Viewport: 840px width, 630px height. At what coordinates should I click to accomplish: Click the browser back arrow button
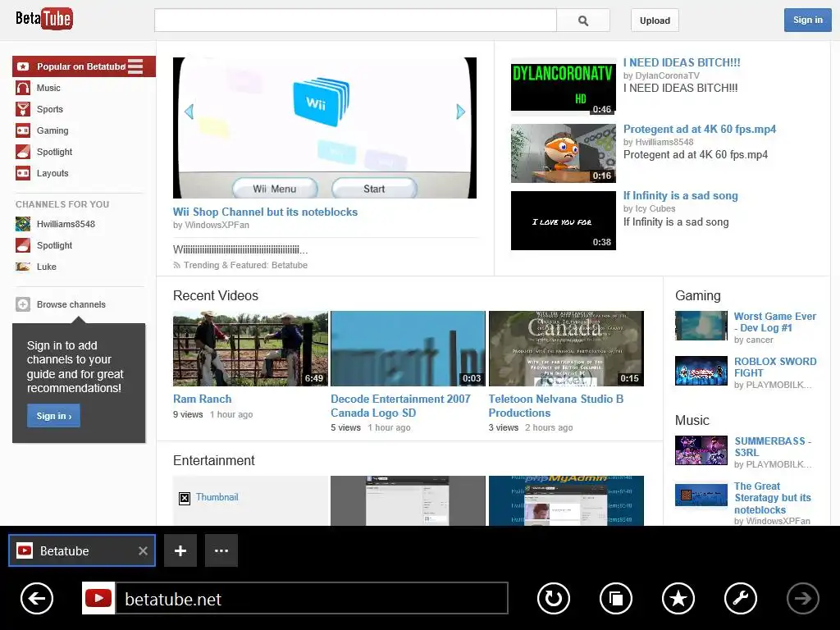37,598
